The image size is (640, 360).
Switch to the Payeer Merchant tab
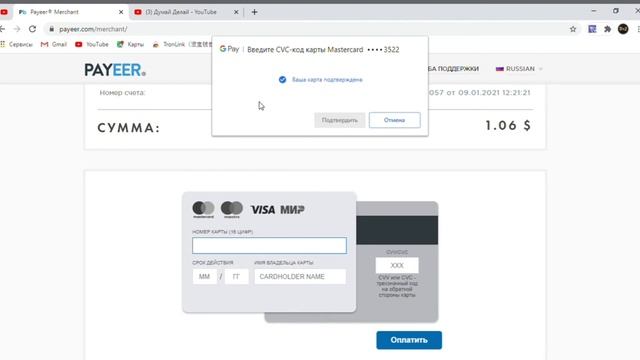[69, 12]
